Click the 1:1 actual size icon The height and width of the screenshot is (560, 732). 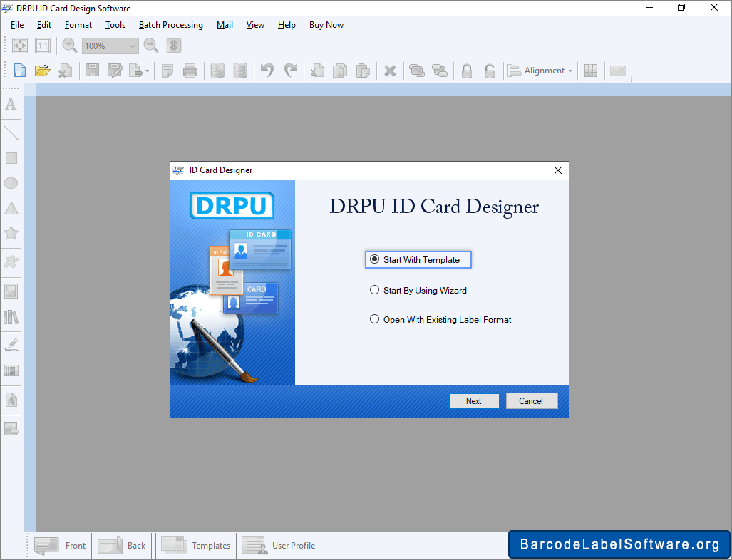[x=43, y=46]
